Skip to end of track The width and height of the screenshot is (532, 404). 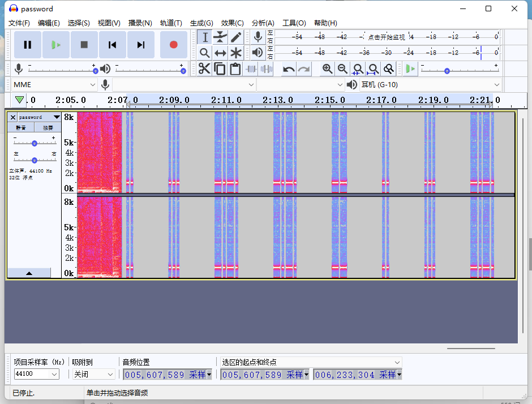tap(141, 45)
